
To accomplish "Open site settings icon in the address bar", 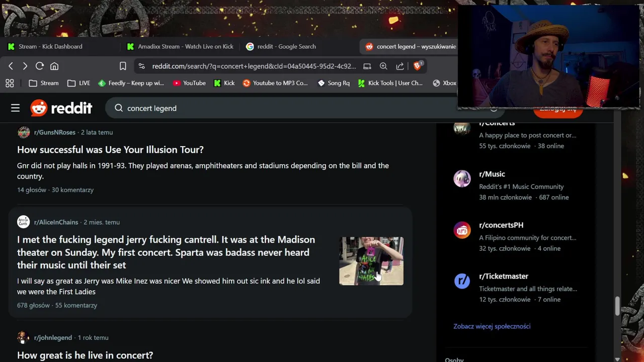I will 141,66.
